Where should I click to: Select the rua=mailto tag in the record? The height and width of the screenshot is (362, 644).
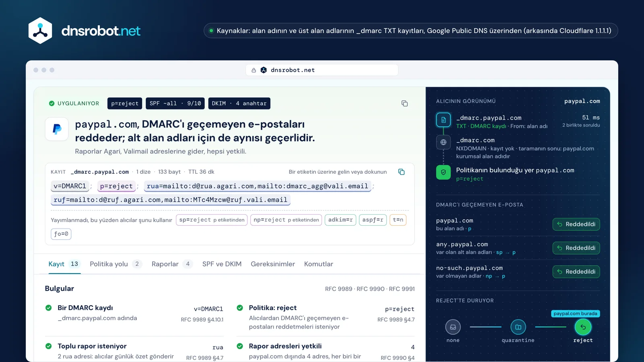(x=258, y=186)
